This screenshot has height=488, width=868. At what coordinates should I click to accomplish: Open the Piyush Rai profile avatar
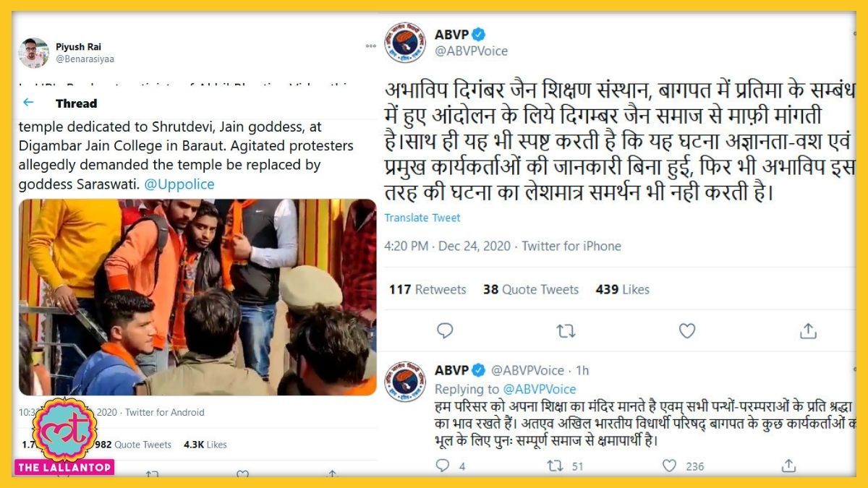tap(34, 53)
